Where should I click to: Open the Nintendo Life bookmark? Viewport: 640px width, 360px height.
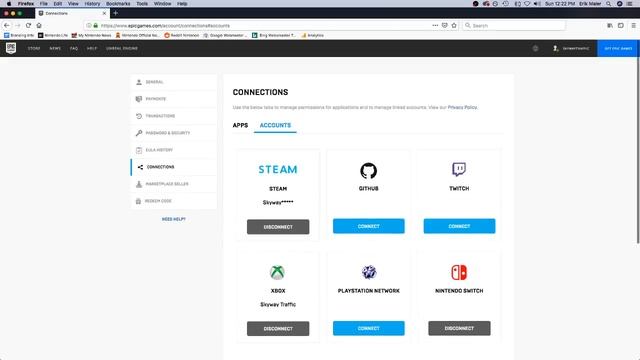pos(53,36)
